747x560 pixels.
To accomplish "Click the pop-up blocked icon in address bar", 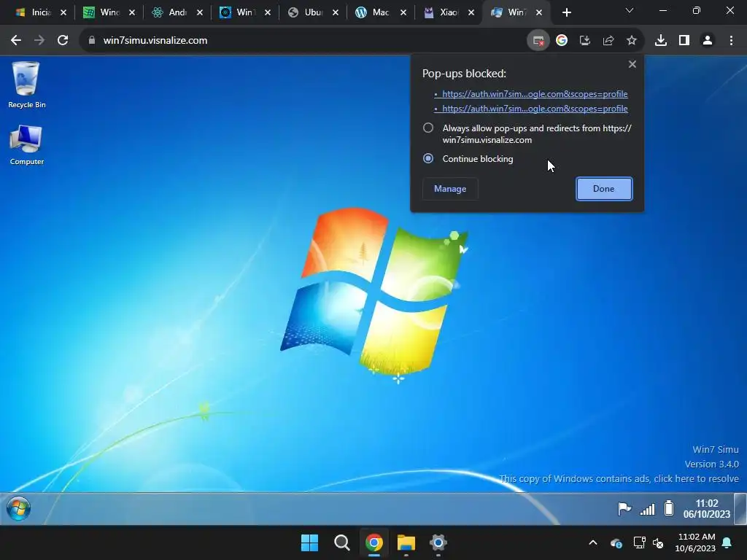I will click(x=538, y=41).
